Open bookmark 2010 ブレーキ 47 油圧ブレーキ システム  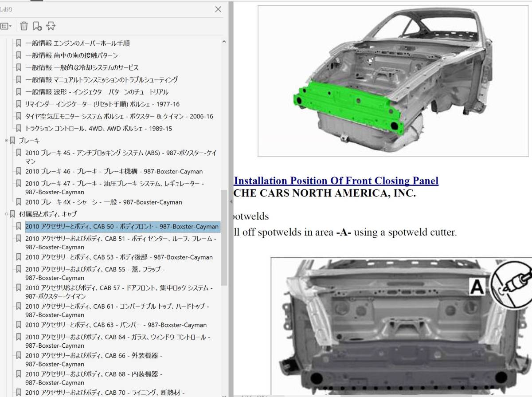115,188
